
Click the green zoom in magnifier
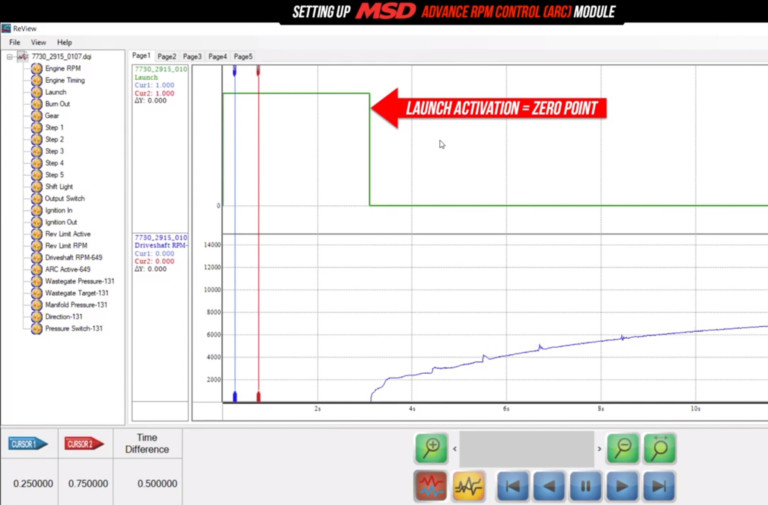[432, 448]
